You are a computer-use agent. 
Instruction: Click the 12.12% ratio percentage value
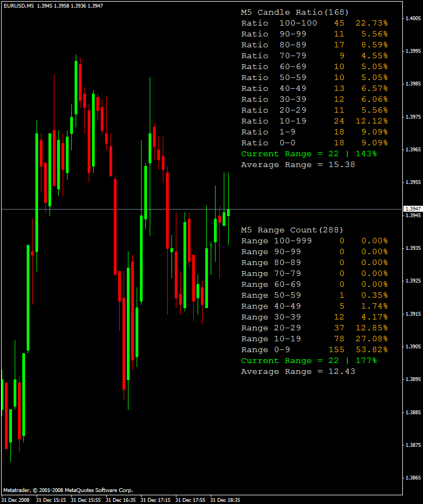372,121
